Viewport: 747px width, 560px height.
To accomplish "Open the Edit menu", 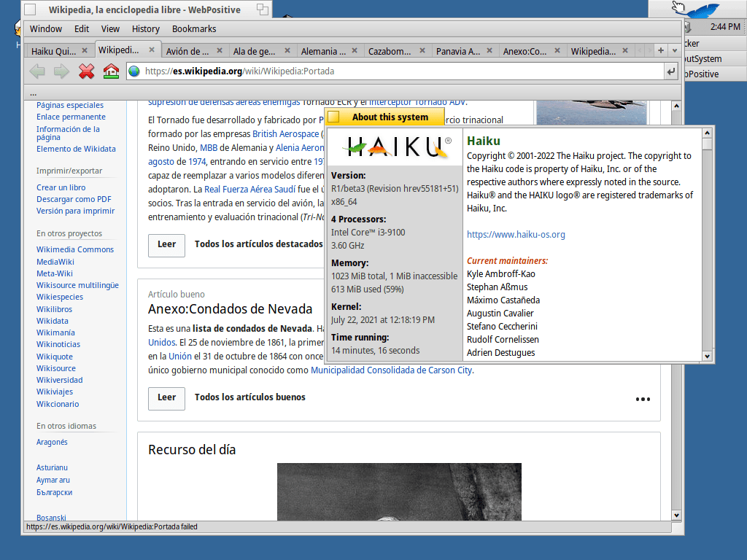I will (82, 29).
